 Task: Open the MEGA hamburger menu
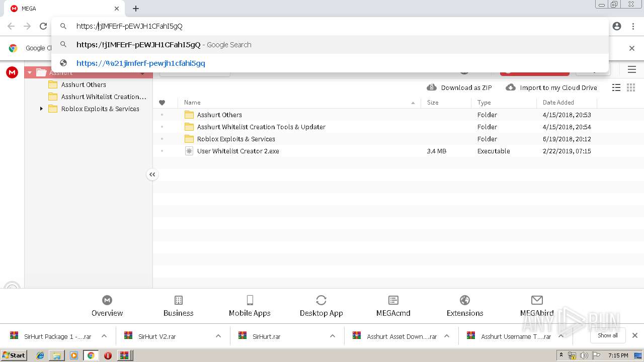pyautogui.click(x=631, y=70)
